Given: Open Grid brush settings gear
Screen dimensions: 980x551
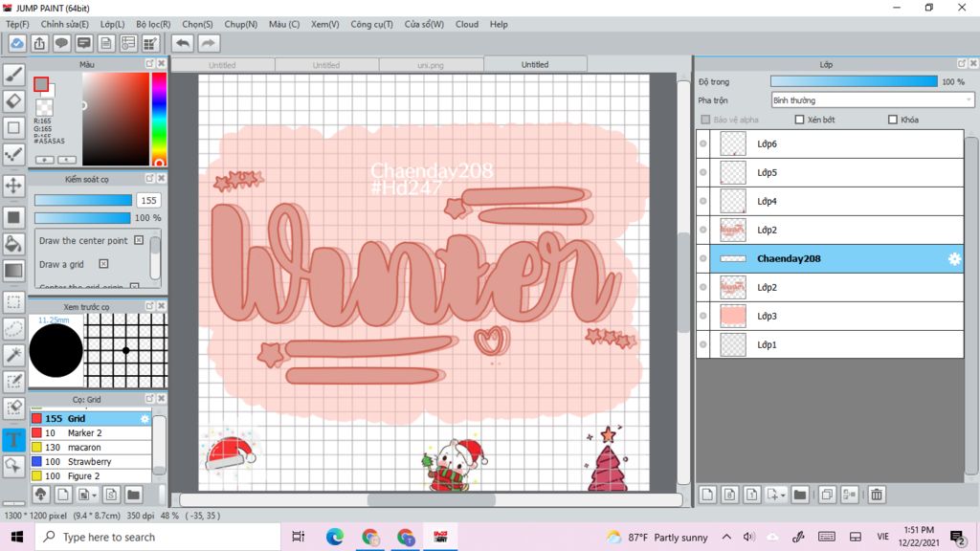Looking at the screenshot, I should point(145,419).
